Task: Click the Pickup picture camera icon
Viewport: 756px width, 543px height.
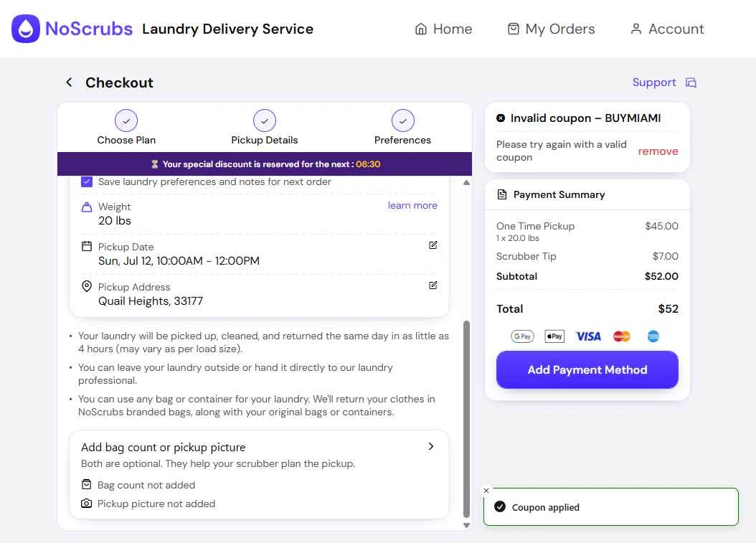Action: pyautogui.click(x=86, y=503)
